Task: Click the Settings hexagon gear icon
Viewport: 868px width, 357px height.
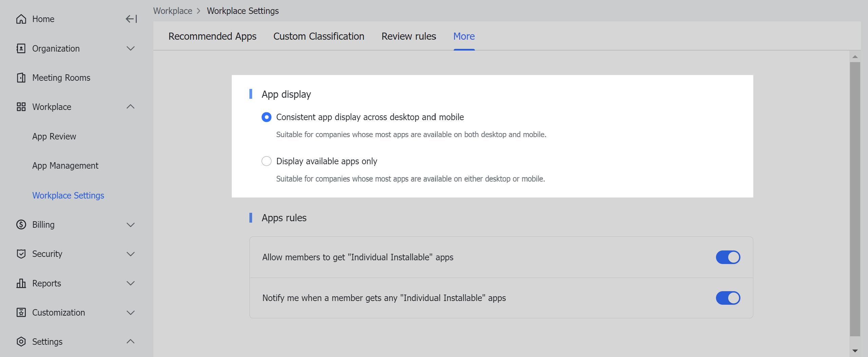Action: 21,342
